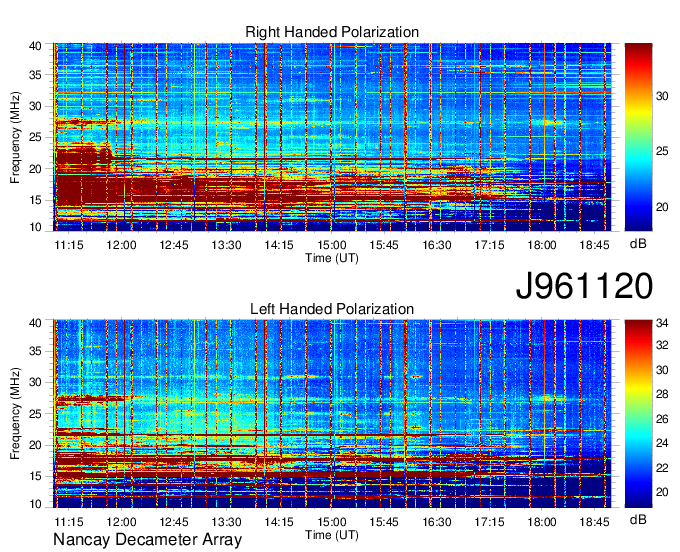680x552 pixels.
Task: Click the 12:45 time tick under the Right Handed plot
Action: pyautogui.click(x=174, y=245)
